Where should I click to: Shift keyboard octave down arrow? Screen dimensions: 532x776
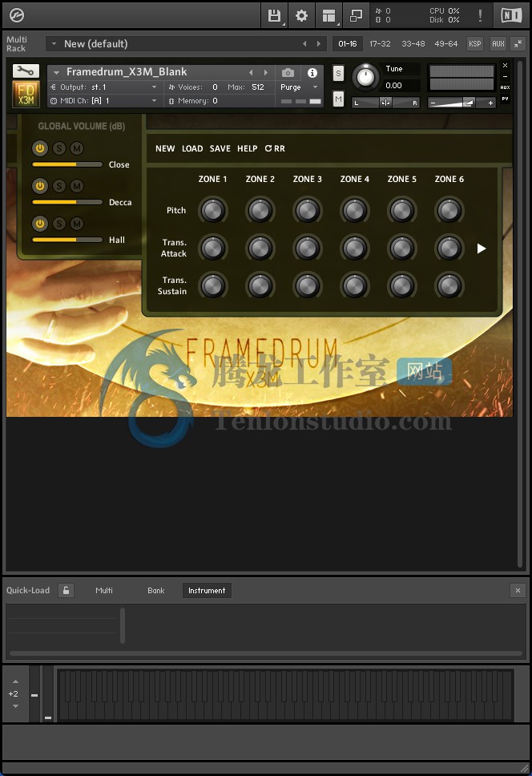(15, 706)
